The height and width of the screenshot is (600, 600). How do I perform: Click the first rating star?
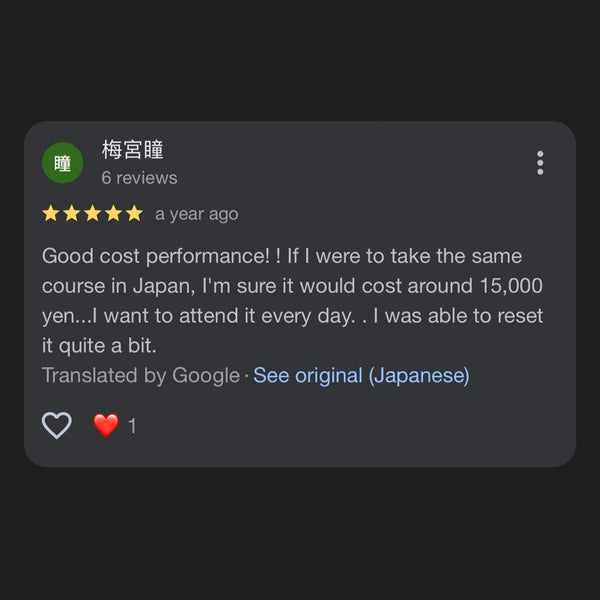51,213
